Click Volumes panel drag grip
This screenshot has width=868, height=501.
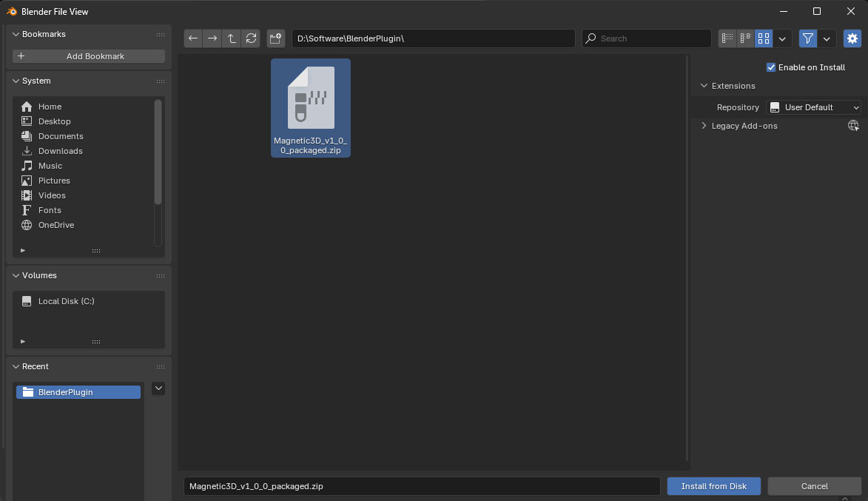tap(161, 276)
